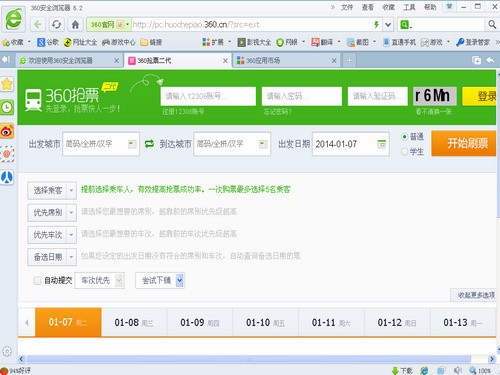This screenshot has width=500, height=375.
Task: Switch to 360抢票二代 tab
Action: click(178, 60)
